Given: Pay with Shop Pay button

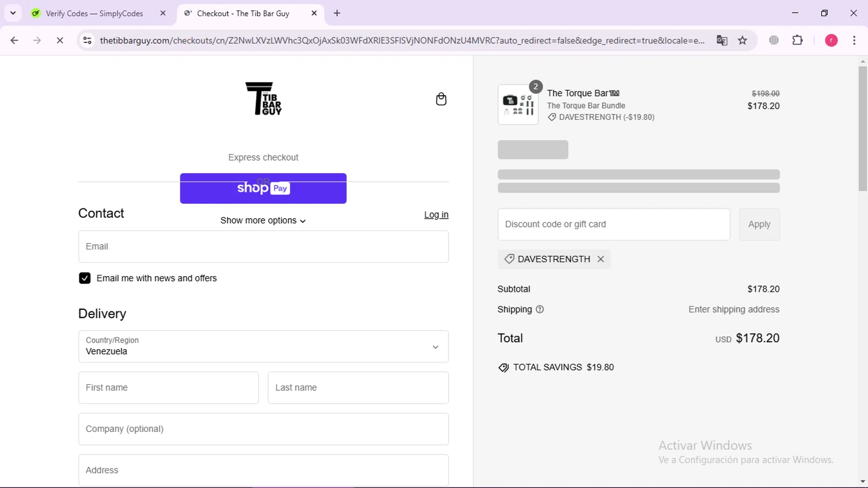Looking at the screenshot, I should 263,189.
